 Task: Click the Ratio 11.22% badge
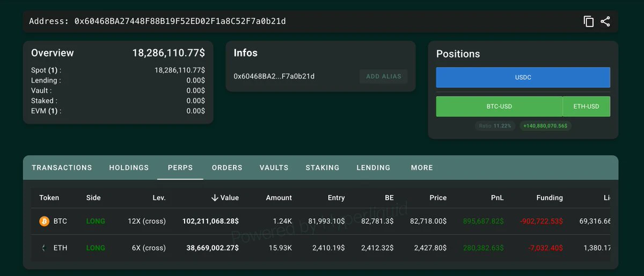pyautogui.click(x=495, y=126)
